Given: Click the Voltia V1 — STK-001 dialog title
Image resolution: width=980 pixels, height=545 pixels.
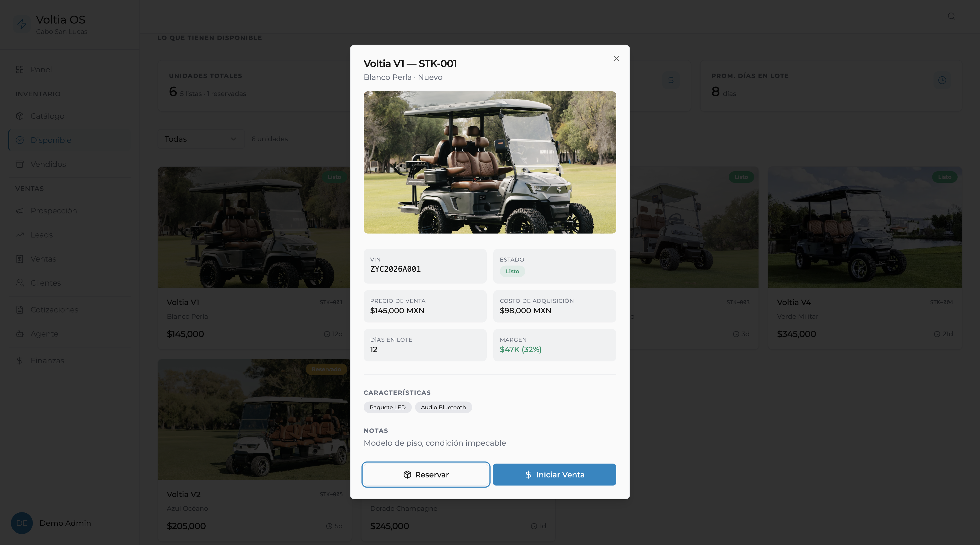Looking at the screenshot, I should (410, 63).
